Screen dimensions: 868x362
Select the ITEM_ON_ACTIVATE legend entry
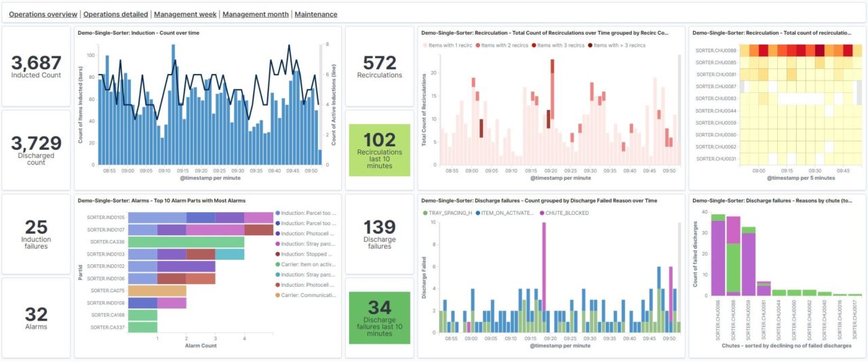(x=505, y=213)
